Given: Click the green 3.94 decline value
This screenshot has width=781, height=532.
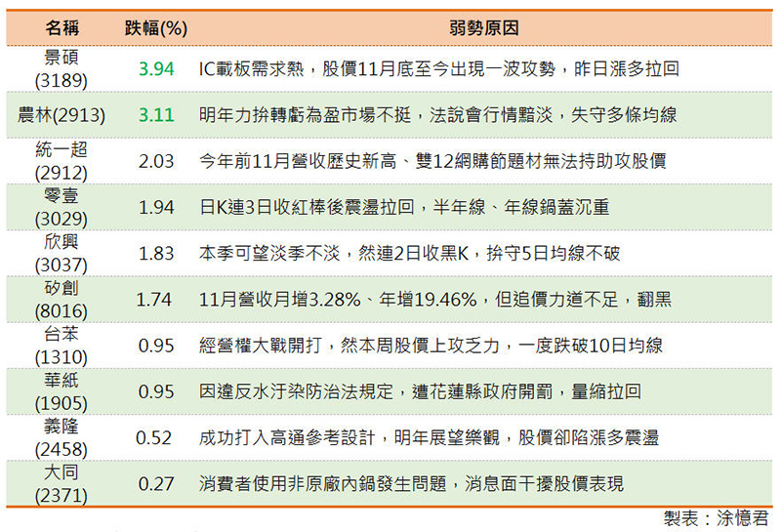Looking at the screenshot, I should [156, 68].
